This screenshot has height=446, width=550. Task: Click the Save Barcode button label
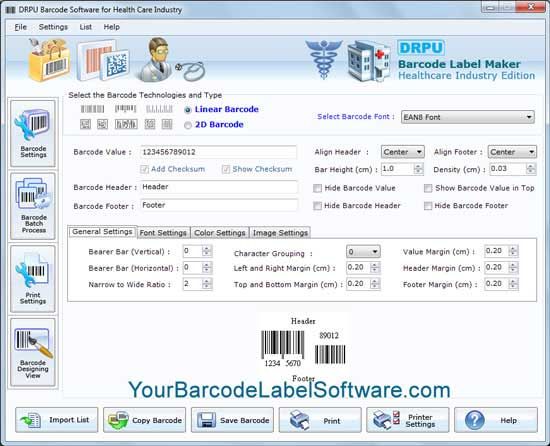tap(244, 420)
